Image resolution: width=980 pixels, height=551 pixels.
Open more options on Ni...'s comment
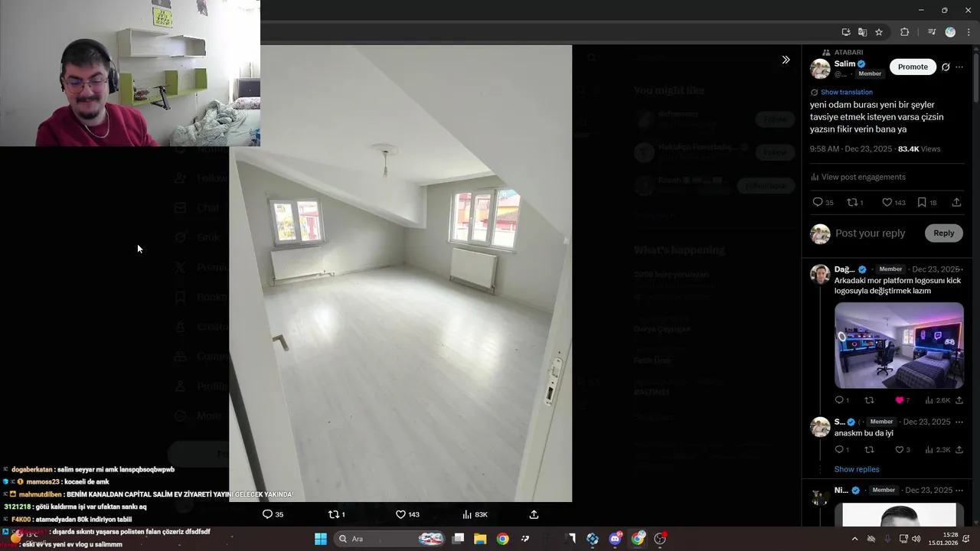point(959,490)
